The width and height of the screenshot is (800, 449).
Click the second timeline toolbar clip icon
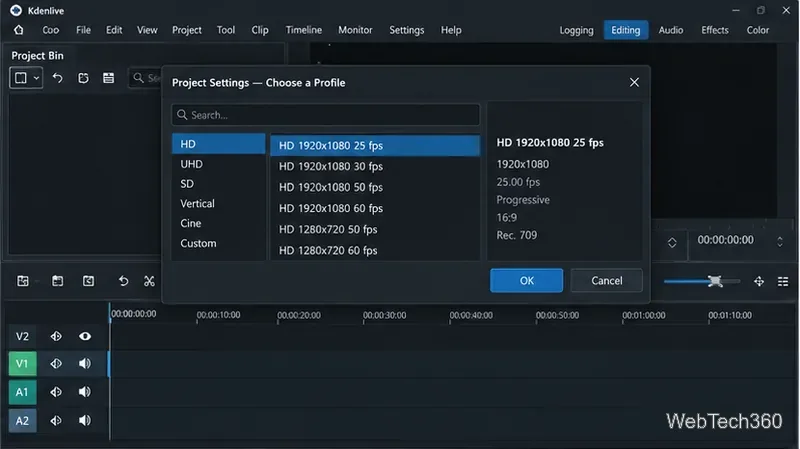tap(58, 281)
